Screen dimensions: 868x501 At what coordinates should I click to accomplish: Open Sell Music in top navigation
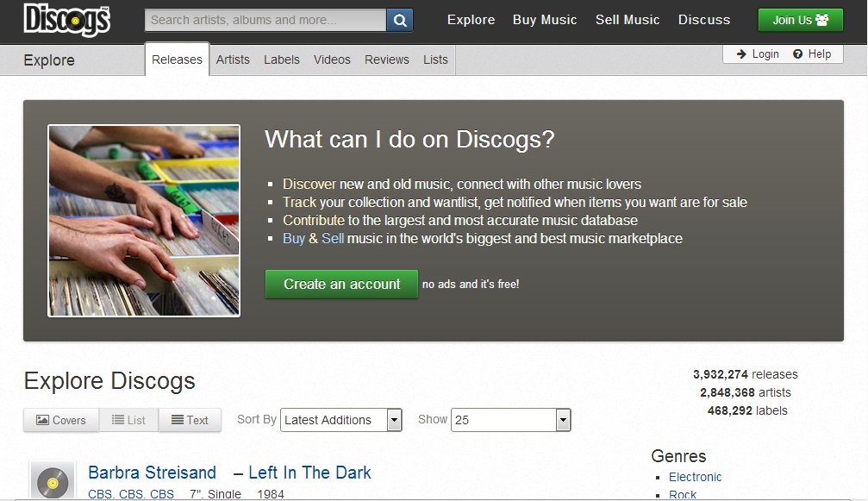[628, 20]
